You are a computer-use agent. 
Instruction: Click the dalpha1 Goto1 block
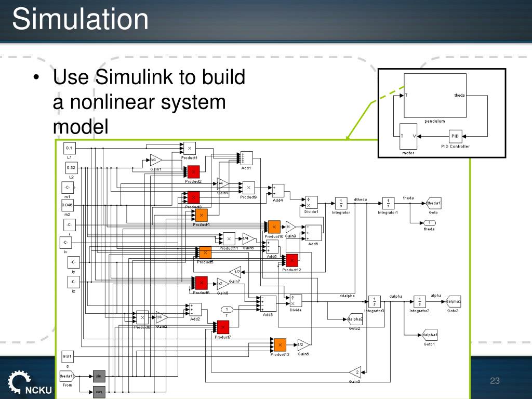click(x=429, y=335)
